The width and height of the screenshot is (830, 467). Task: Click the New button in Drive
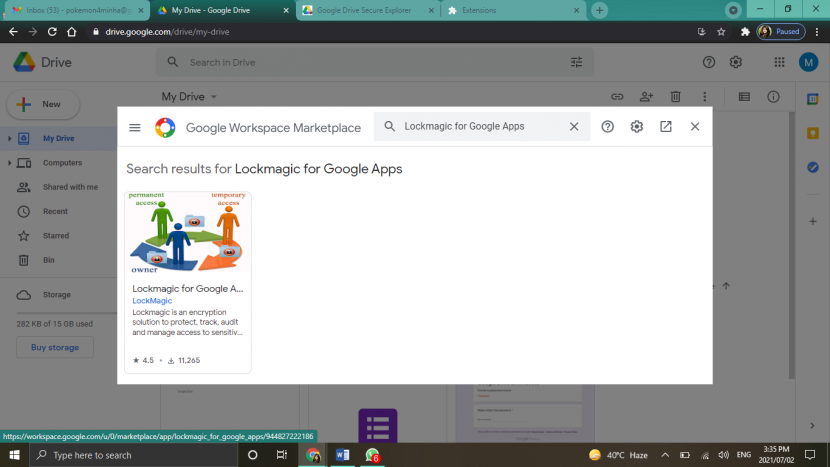coord(43,104)
